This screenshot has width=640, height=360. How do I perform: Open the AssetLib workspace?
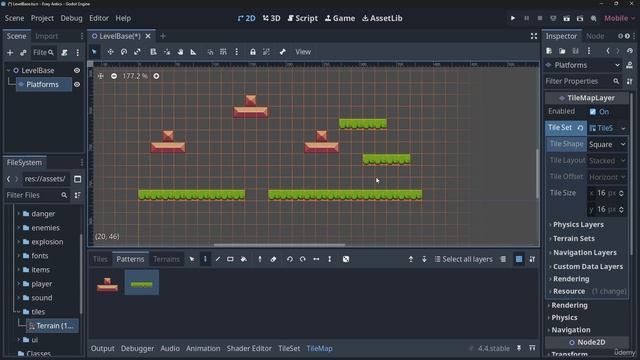coord(382,18)
